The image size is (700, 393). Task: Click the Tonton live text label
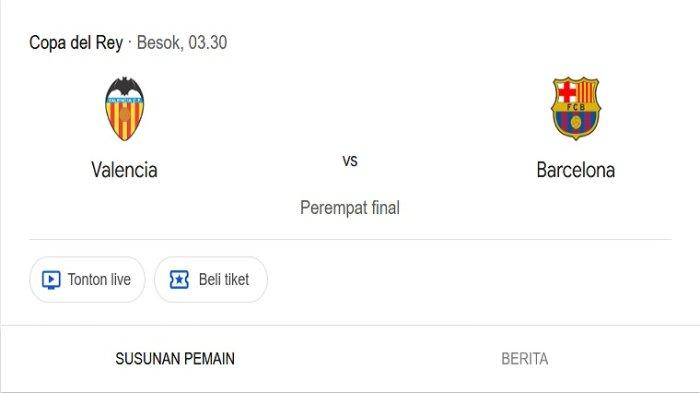pyautogui.click(x=99, y=280)
